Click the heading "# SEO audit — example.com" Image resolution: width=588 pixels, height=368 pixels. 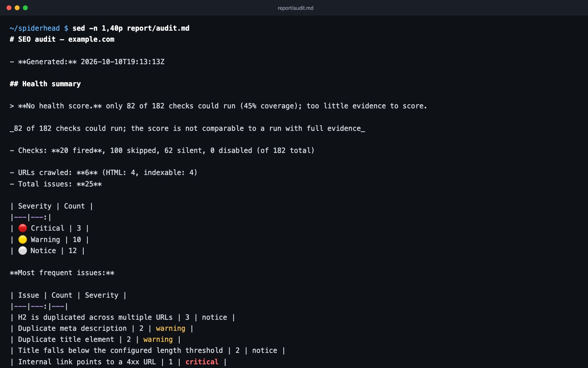62,39
